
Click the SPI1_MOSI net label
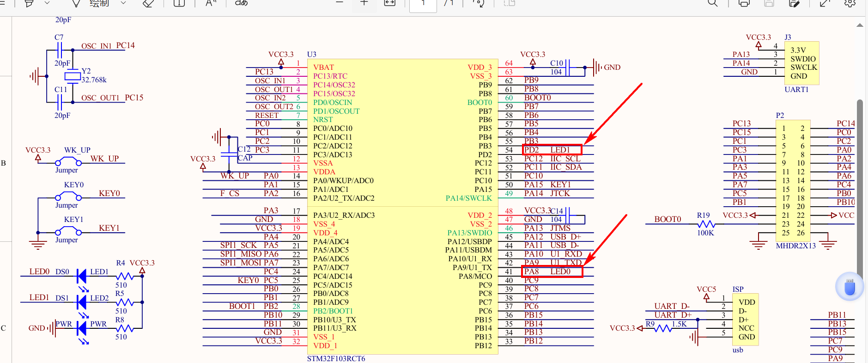coord(241,263)
